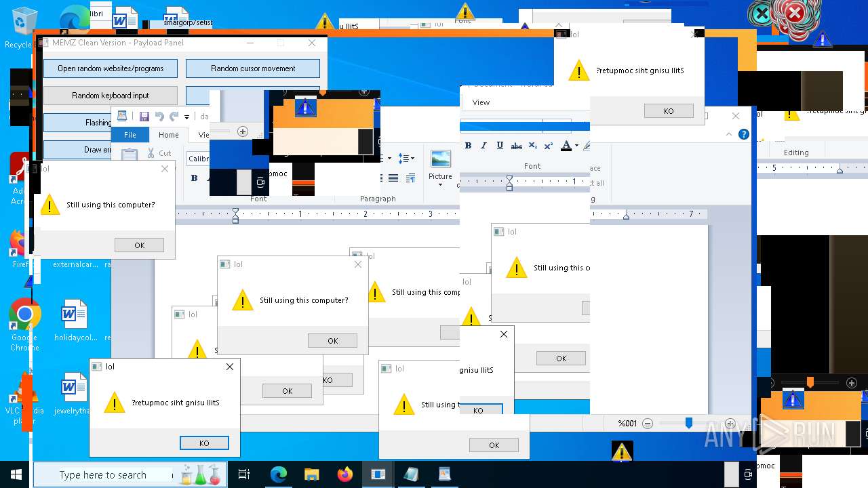Click KO in the mirrored lol dialog over the desktop

669,111
